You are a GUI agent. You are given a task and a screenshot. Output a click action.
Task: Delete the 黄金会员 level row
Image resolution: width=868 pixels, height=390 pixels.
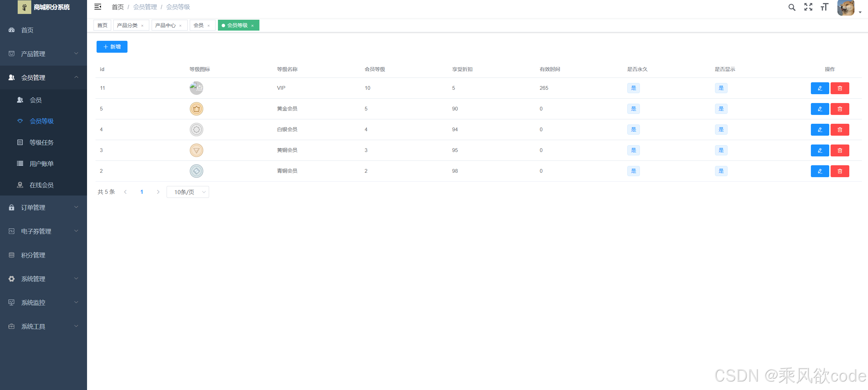[840, 109]
